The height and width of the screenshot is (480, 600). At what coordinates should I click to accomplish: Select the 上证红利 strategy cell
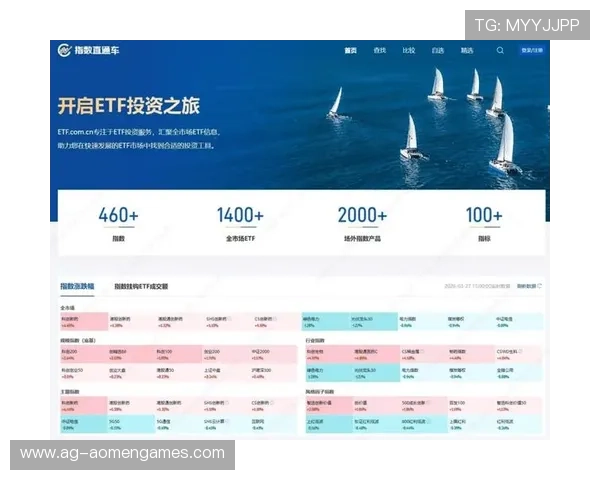click(x=471, y=424)
